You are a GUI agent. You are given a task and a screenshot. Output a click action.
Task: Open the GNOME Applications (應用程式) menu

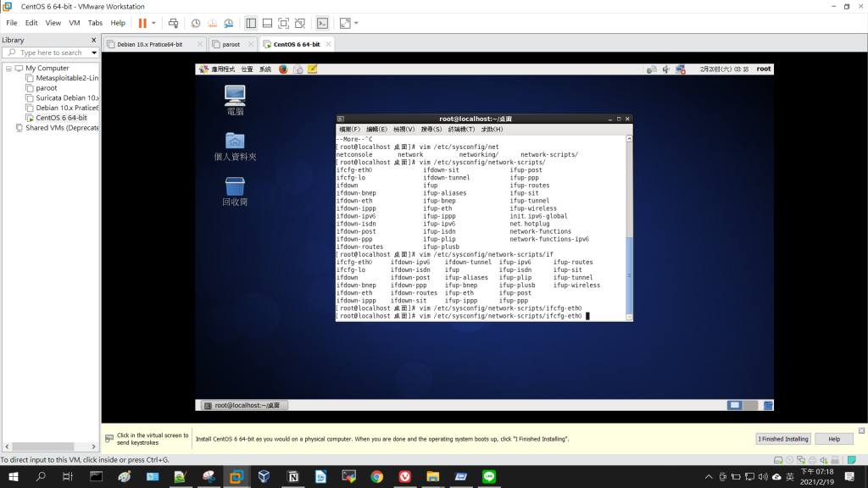pyautogui.click(x=217, y=69)
